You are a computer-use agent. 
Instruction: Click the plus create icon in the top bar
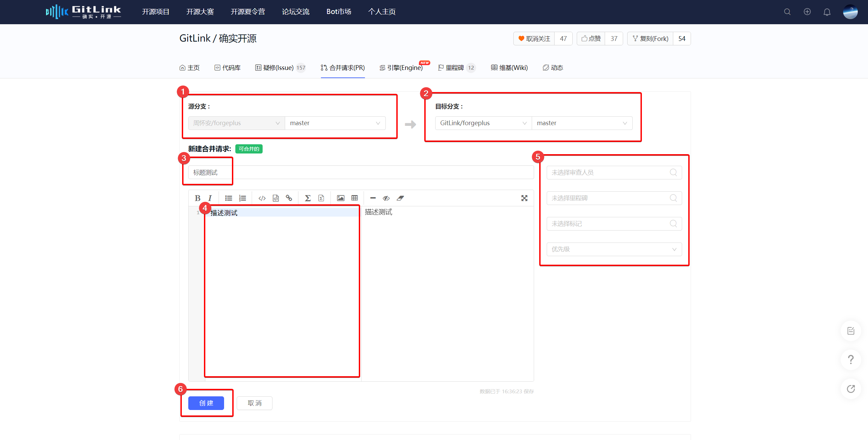[x=807, y=12]
